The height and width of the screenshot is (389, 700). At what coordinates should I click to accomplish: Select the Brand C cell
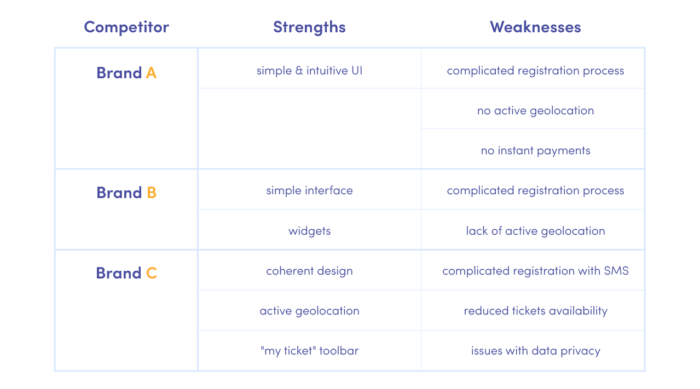click(126, 310)
